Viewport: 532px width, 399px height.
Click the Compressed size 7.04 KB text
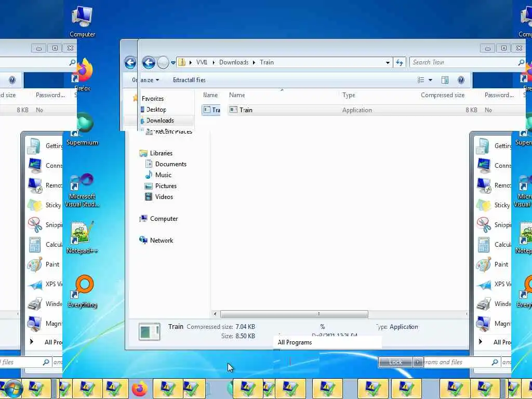point(221,327)
